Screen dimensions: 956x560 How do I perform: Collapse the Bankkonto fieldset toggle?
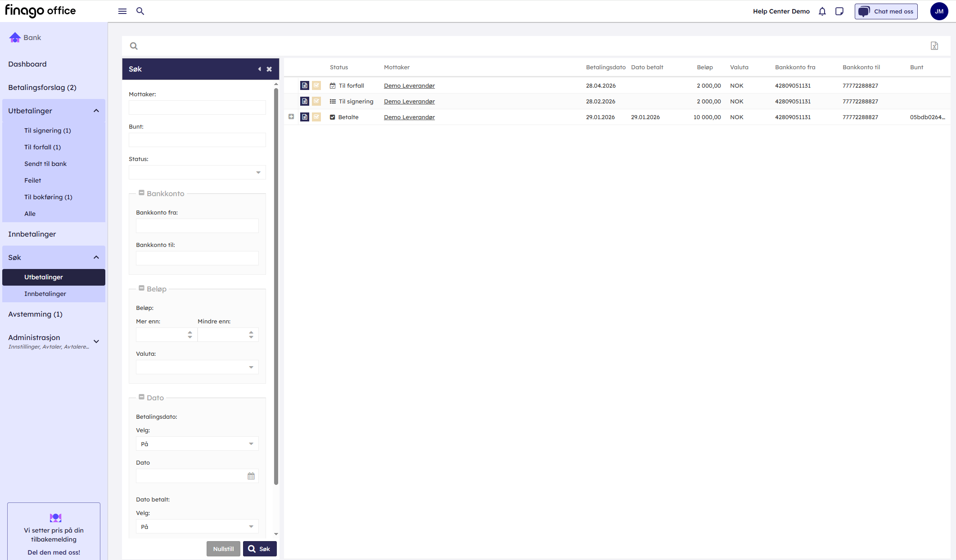141,193
